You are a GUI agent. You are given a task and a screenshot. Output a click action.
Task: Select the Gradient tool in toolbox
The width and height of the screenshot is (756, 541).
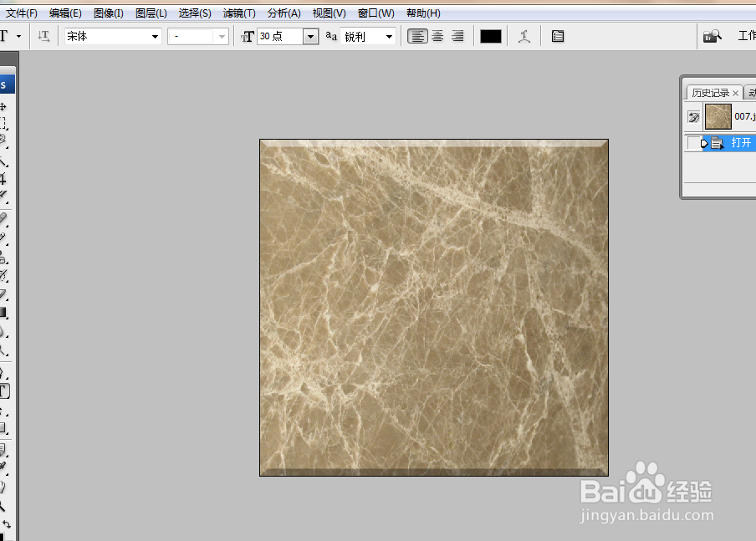(3, 313)
